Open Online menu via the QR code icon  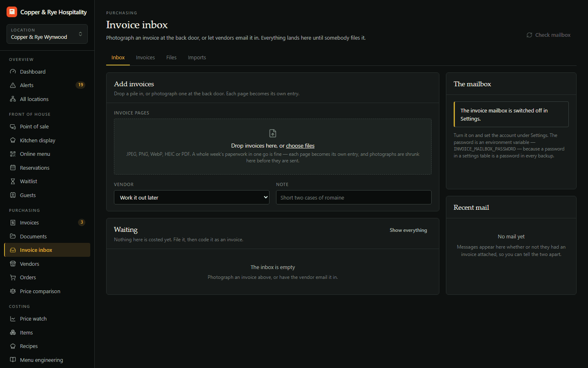pos(13,154)
